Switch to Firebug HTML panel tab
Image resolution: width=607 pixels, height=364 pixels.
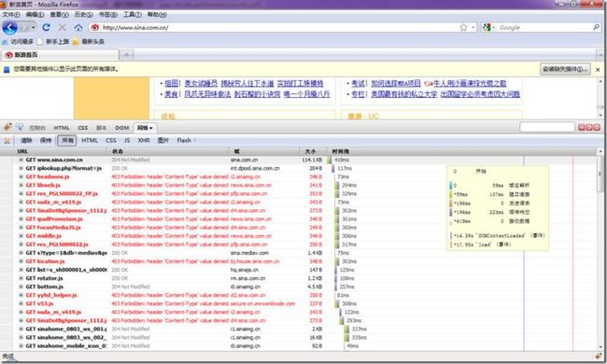click(x=62, y=128)
